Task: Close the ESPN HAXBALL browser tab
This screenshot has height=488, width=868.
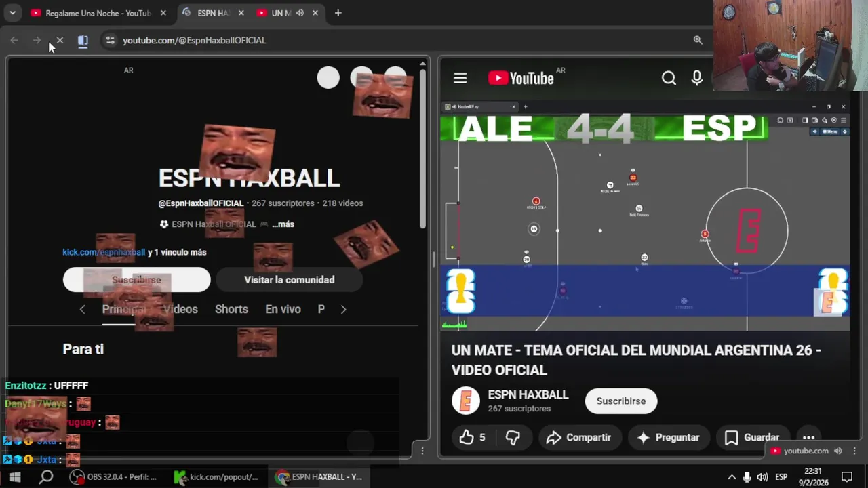Action: (241, 13)
